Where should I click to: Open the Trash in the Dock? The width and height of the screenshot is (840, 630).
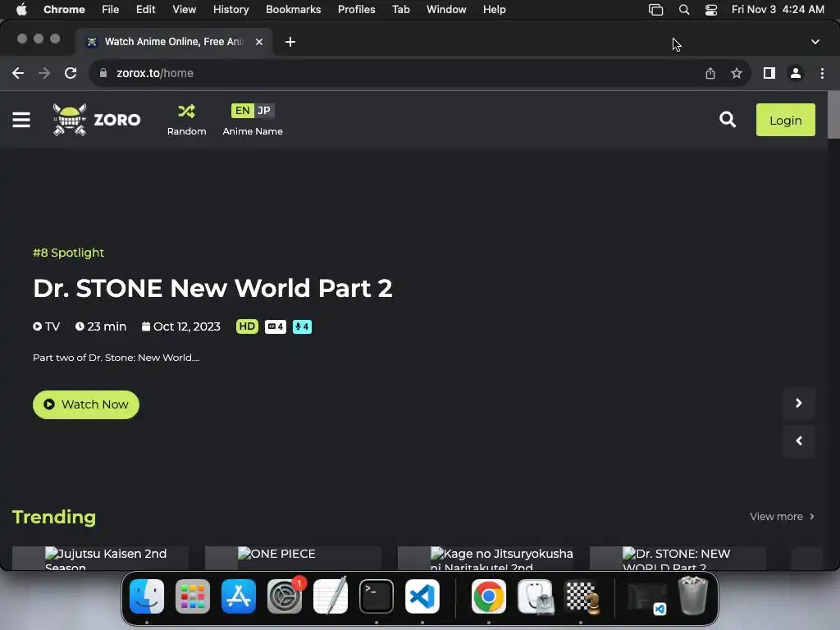[693, 596]
